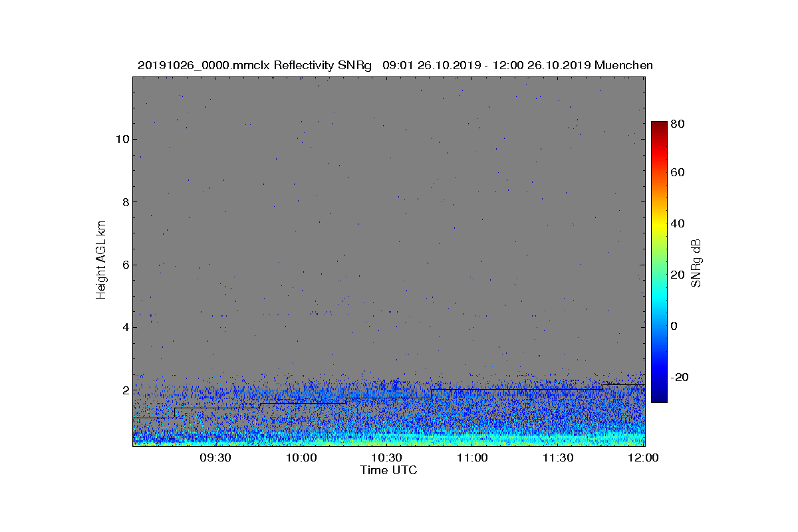Screen dimensions: 798x532
Task: Click the 10:00 time tick label
Action: click(x=301, y=458)
